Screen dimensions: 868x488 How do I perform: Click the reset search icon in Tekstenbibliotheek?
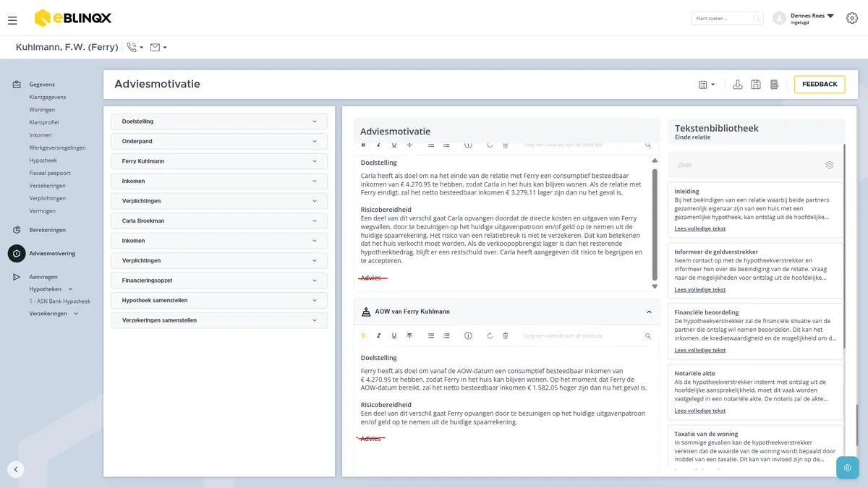pos(829,165)
